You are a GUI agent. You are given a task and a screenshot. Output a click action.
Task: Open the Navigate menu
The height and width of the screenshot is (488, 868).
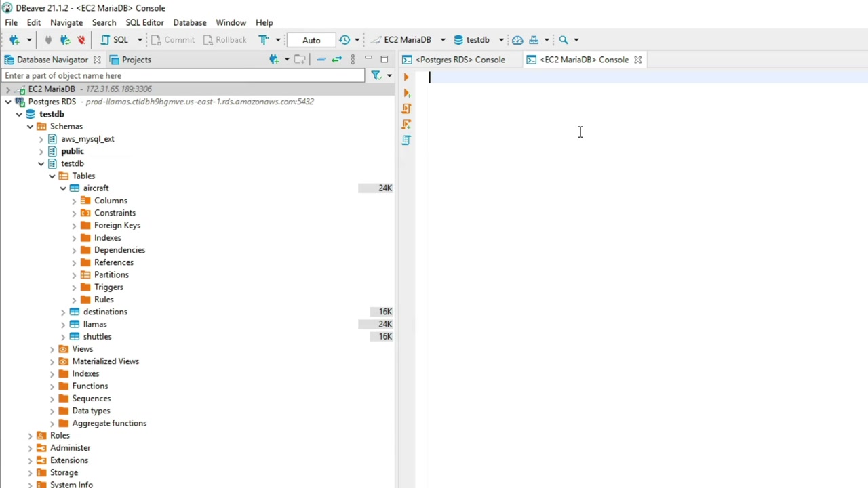66,22
